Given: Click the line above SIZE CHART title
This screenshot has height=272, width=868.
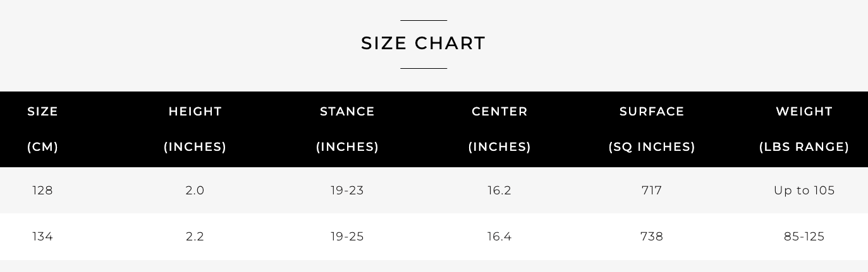Looking at the screenshot, I should (424, 21).
